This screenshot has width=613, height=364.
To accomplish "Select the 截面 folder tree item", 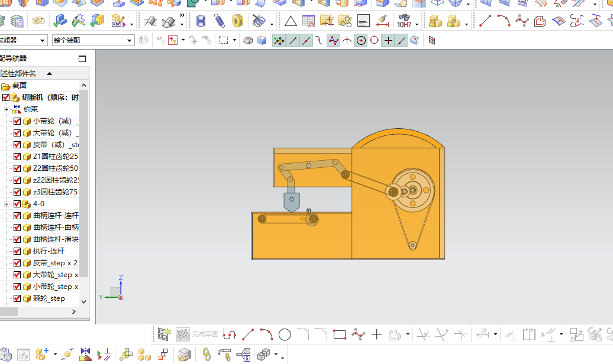I will click(x=20, y=86).
